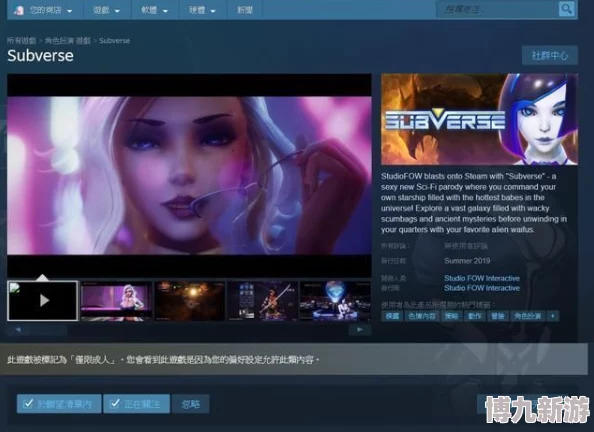The image size is (594, 432).
Task: Toggle the 正在關注 following checkbox
Action: point(136,404)
